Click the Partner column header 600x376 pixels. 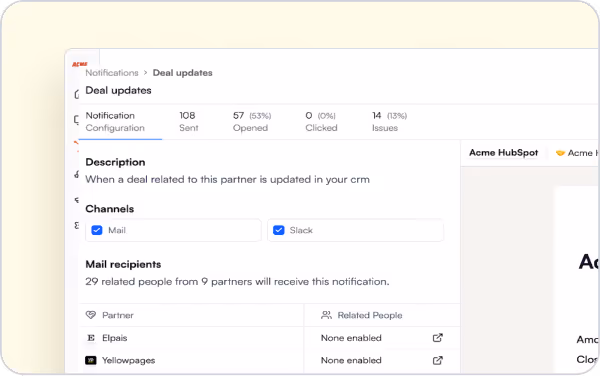point(117,315)
